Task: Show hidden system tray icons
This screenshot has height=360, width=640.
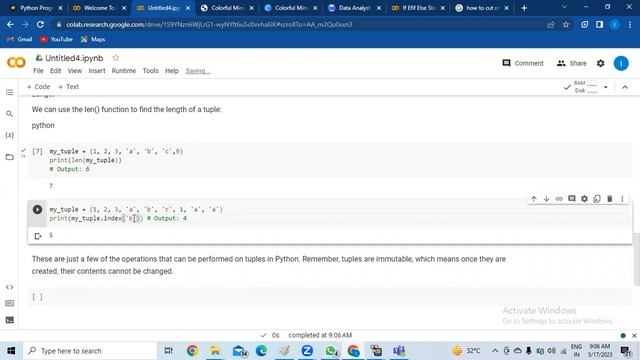Action: (x=495, y=351)
